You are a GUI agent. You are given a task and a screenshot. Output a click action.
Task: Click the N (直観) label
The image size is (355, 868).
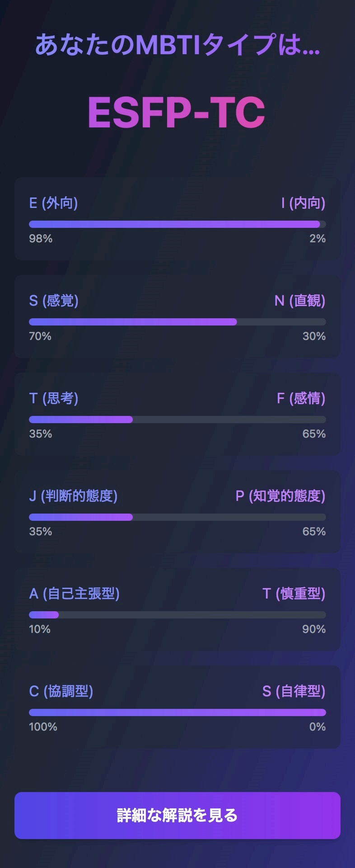[x=299, y=301]
